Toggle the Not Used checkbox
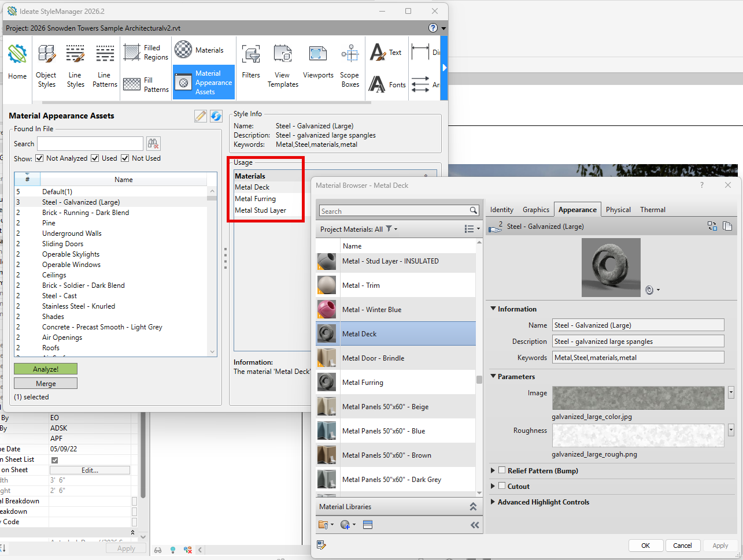The width and height of the screenshot is (743, 560). coord(125,158)
